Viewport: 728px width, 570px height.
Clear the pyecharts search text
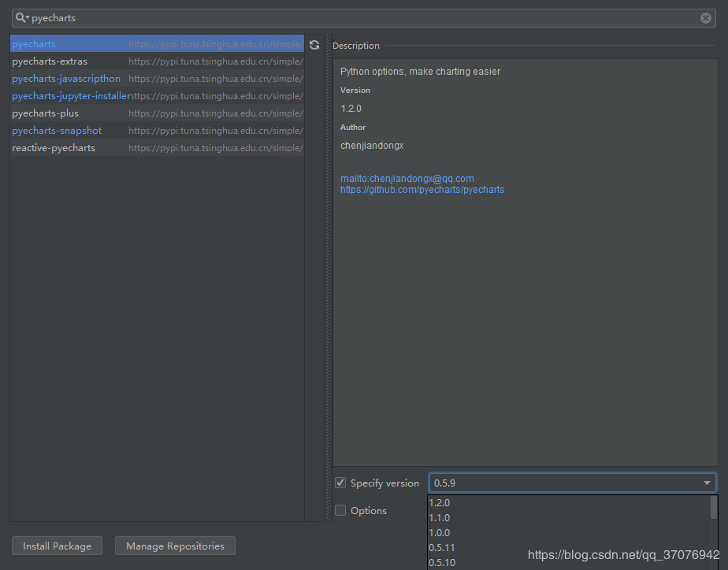(x=705, y=18)
